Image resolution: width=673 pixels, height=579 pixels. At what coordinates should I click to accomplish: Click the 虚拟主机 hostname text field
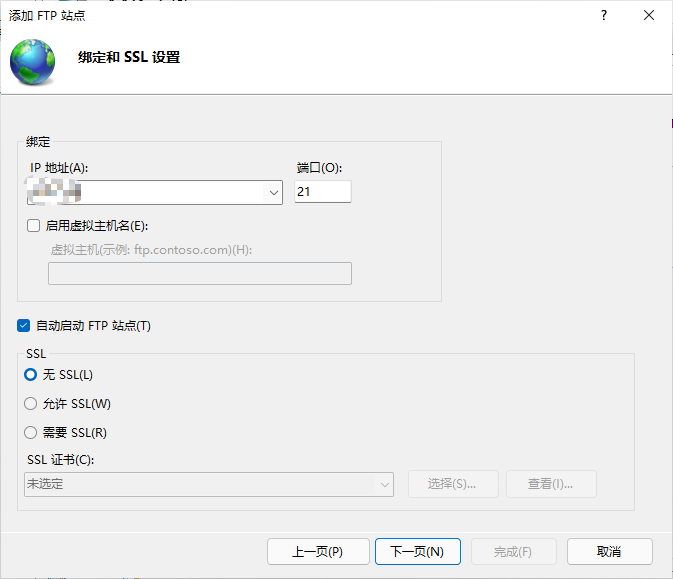coord(200,273)
